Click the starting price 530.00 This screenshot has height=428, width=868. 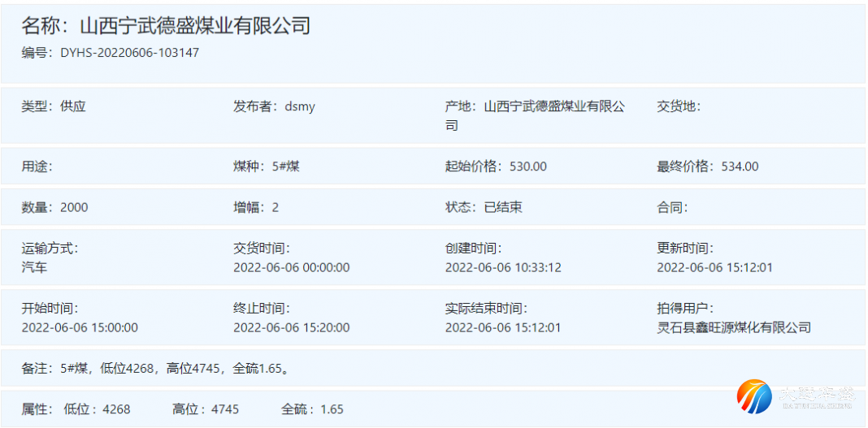pyautogui.click(x=527, y=166)
